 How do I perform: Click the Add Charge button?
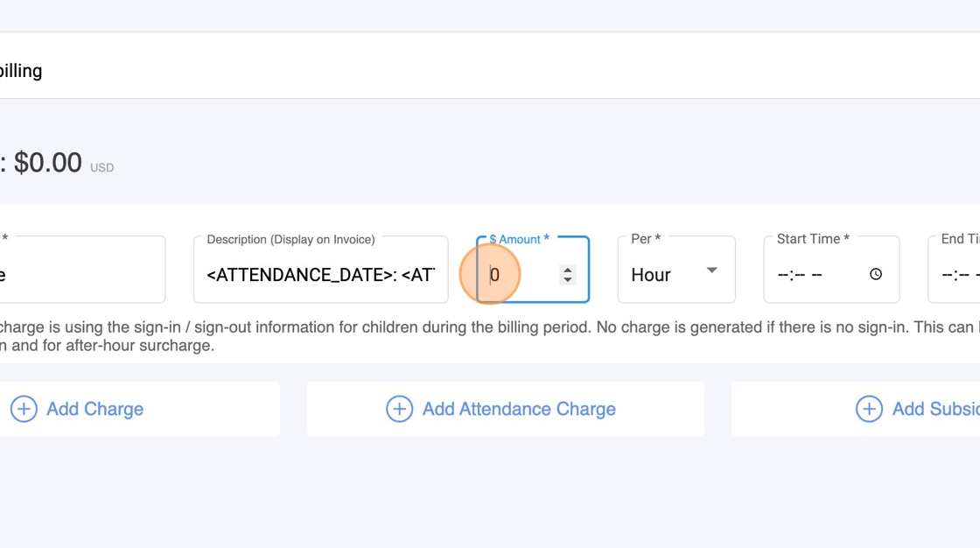tap(139, 409)
